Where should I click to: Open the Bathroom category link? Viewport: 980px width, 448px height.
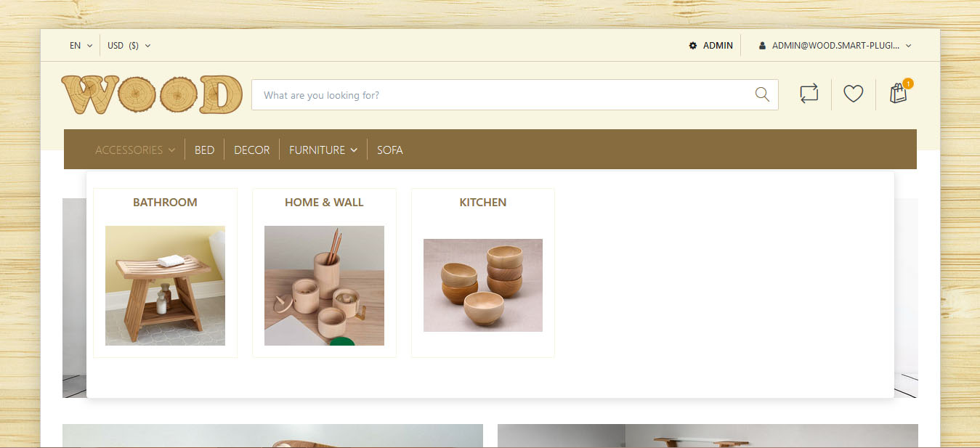click(x=165, y=203)
